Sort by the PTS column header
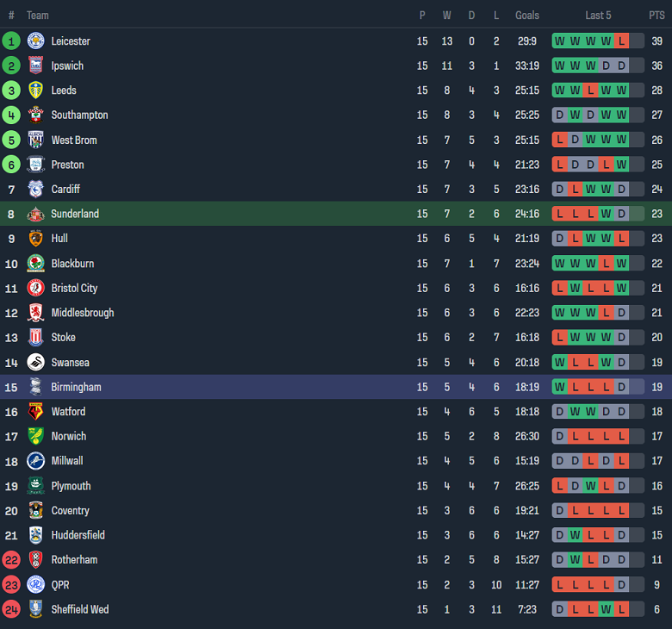Screen dimensions: 672x629 click(x=656, y=16)
